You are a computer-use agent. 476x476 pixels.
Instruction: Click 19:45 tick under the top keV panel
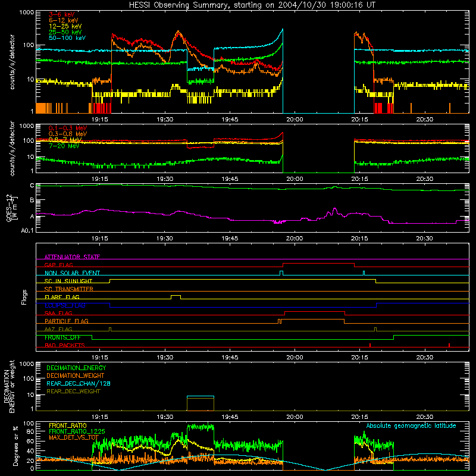point(230,120)
